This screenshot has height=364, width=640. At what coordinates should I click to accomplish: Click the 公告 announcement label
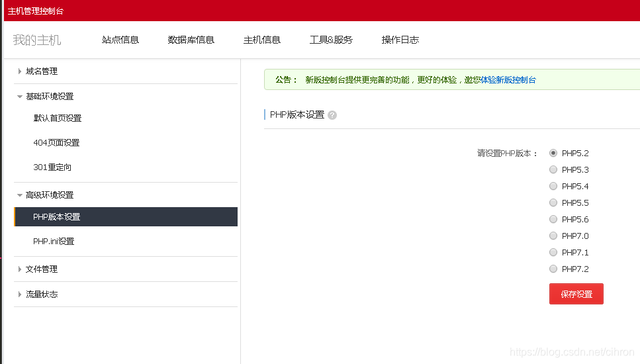[x=286, y=80]
